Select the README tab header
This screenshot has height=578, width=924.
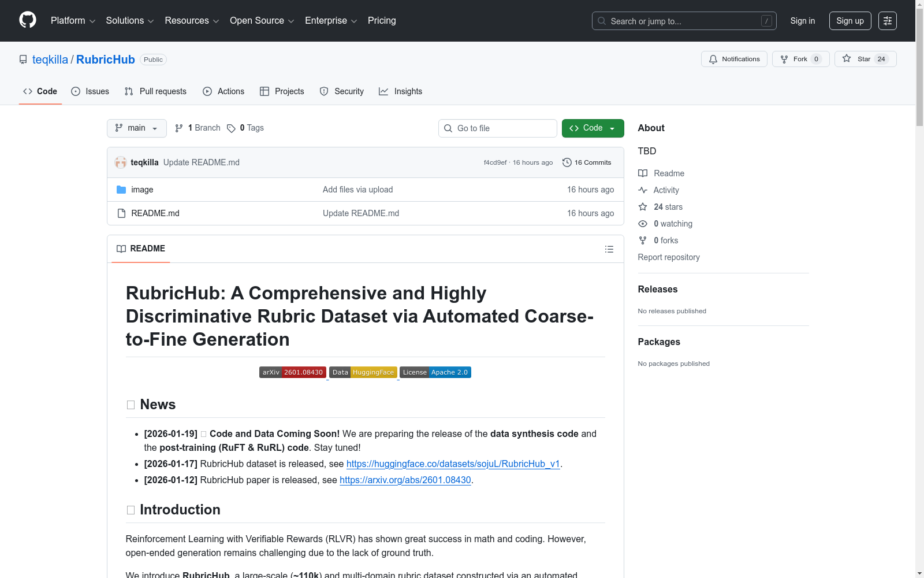pyautogui.click(x=141, y=249)
